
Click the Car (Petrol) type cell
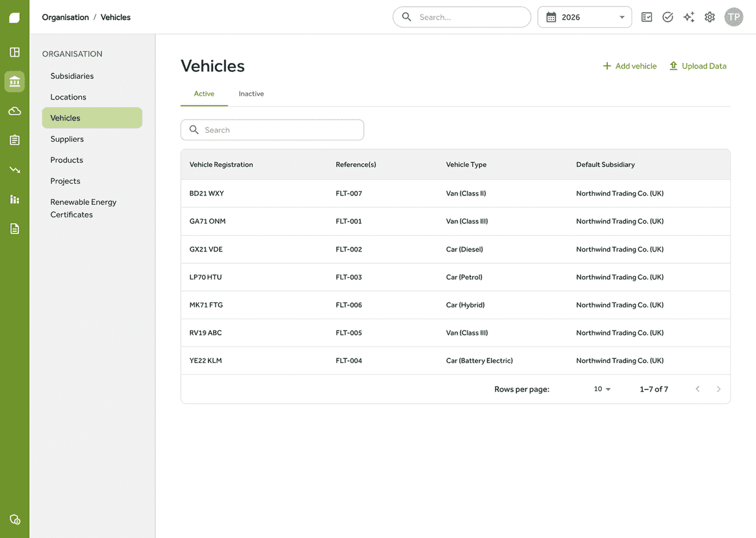tap(464, 277)
